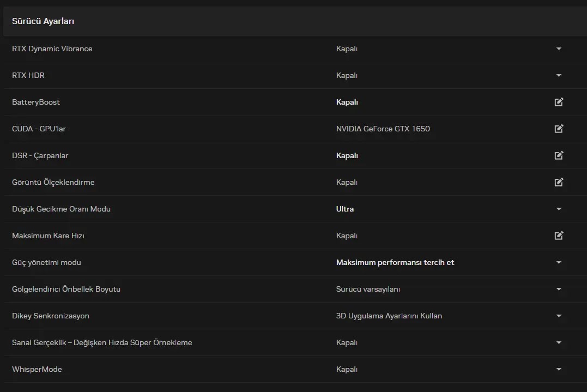The image size is (587, 392).
Task: Click the NVIDIA GeForce GTX 1650 value
Action: (383, 129)
